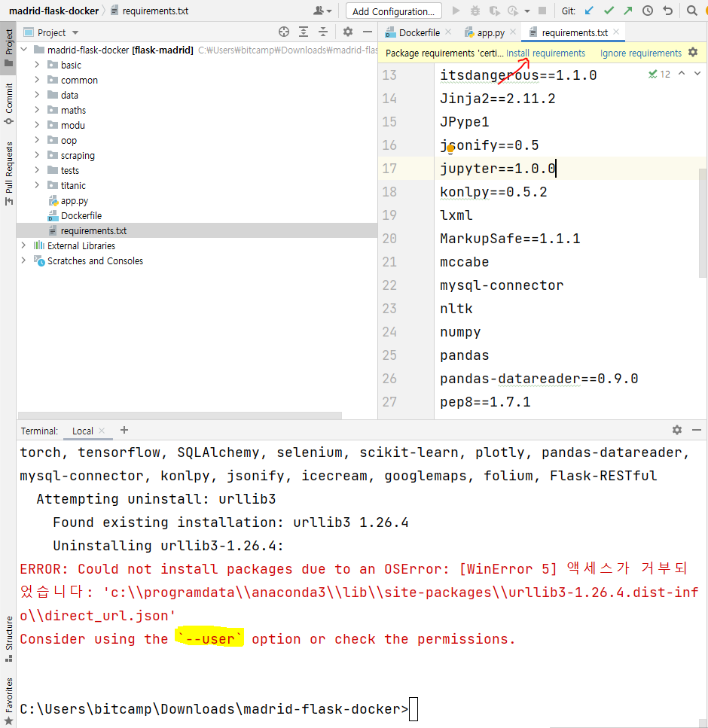Open a new terminal with the plus button
The width and height of the screenshot is (708, 728).
pos(124,430)
